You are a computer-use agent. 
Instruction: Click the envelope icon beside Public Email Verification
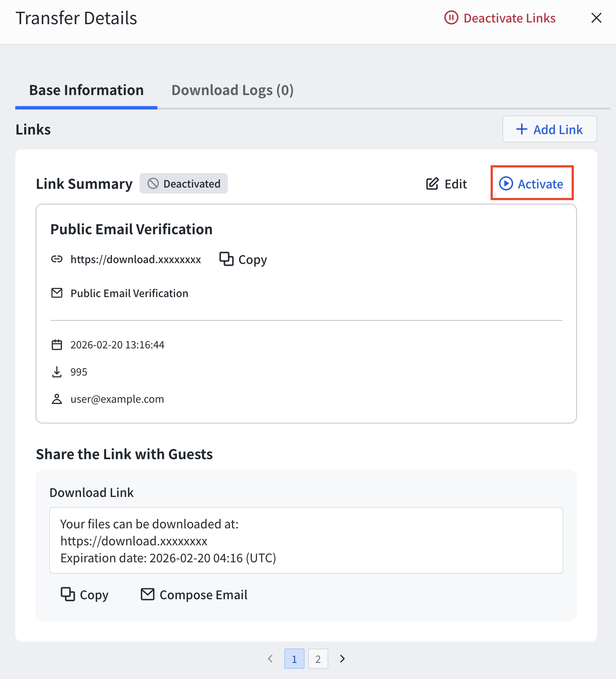pyautogui.click(x=57, y=293)
